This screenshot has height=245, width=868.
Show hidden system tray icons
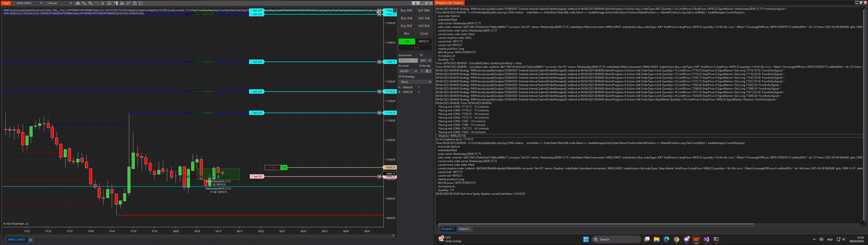pyautogui.click(x=814, y=239)
